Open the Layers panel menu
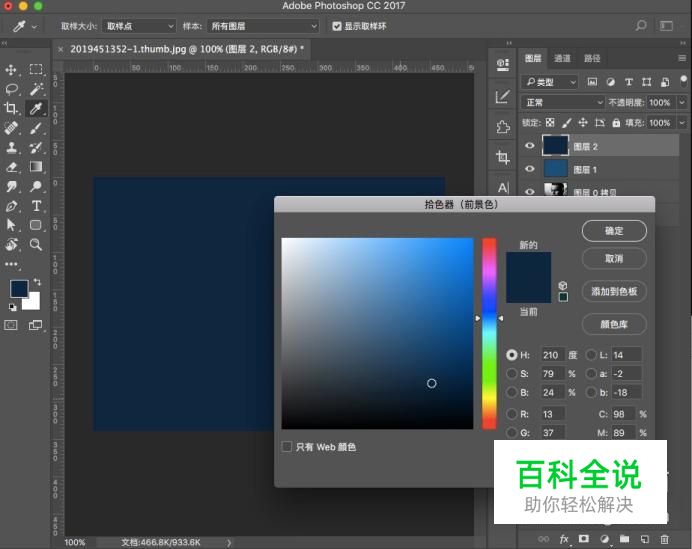The height and width of the screenshot is (549, 692). (682, 58)
